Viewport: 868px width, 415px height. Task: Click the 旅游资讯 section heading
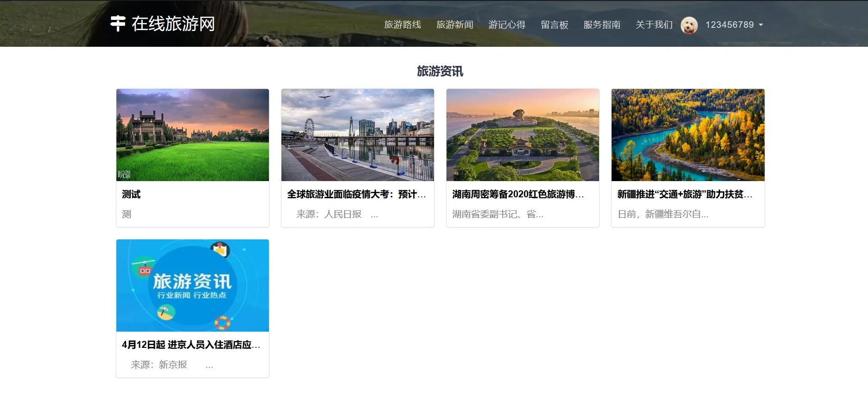click(x=440, y=71)
